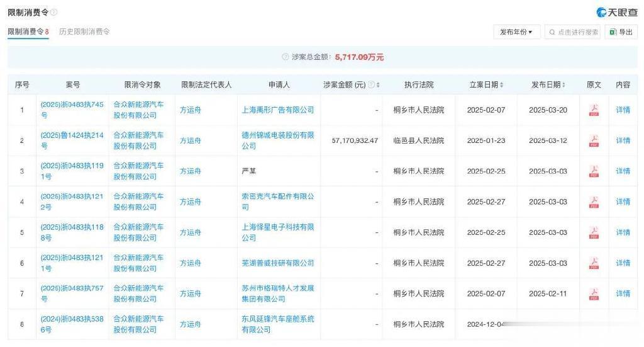Open 合众新能源汽车 link in row 8
Viewport: 644px width, 347px height.
(138, 324)
